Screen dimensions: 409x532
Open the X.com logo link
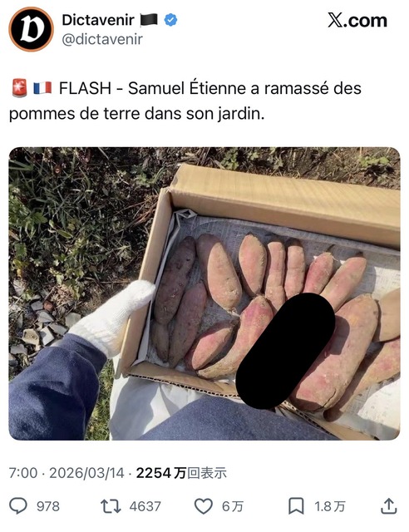(x=357, y=20)
